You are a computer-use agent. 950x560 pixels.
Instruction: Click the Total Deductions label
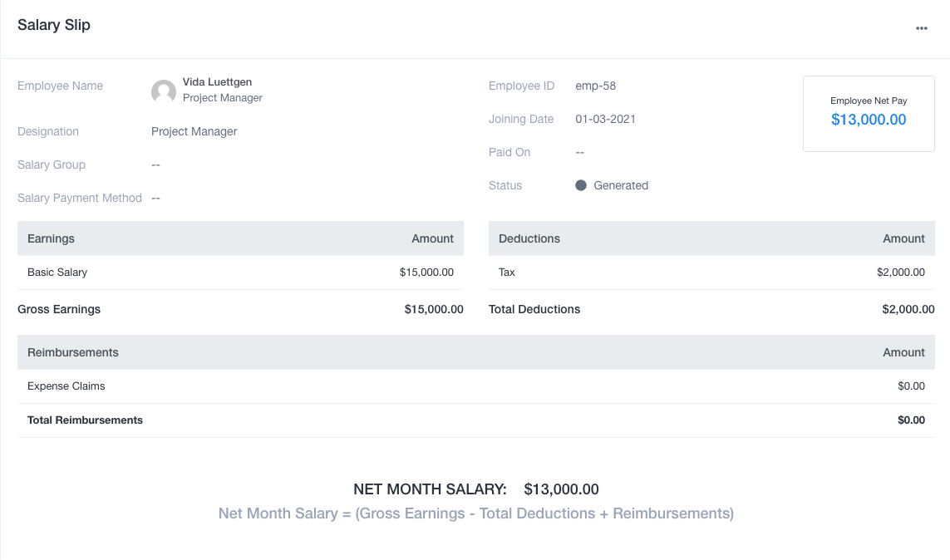point(534,309)
